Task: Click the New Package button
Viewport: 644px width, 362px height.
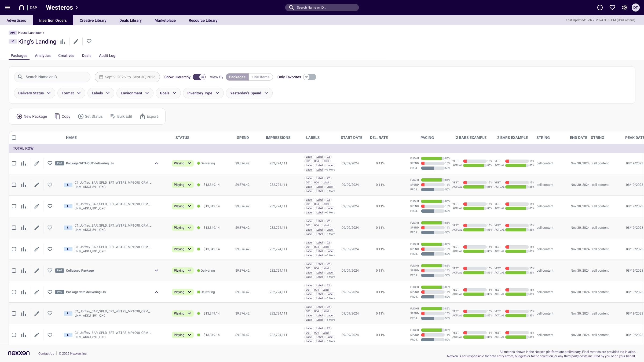Action: [32, 116]
